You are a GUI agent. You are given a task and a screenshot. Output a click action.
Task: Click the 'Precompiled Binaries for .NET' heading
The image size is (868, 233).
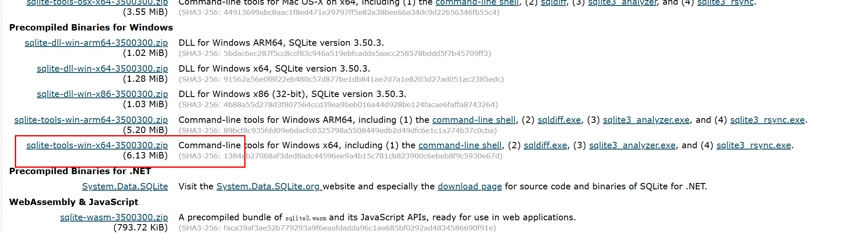80,171
